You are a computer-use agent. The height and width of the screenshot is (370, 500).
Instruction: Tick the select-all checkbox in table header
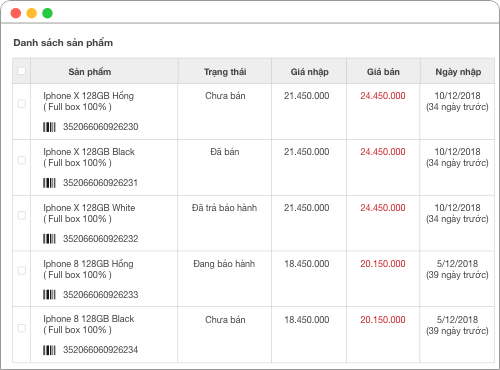22,71
